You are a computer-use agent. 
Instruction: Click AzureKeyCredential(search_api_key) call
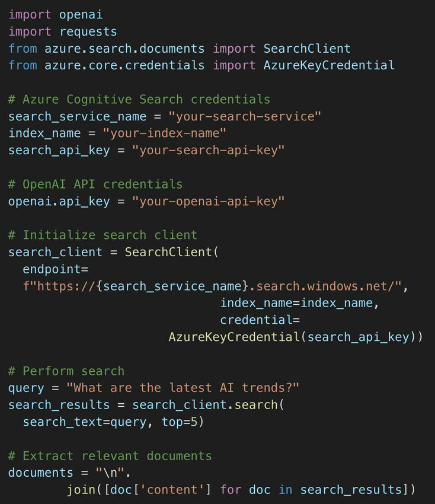click(x=292, y=337)
